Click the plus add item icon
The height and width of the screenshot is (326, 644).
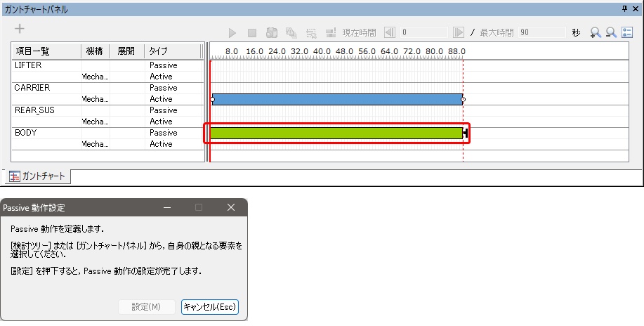(20, 29)
